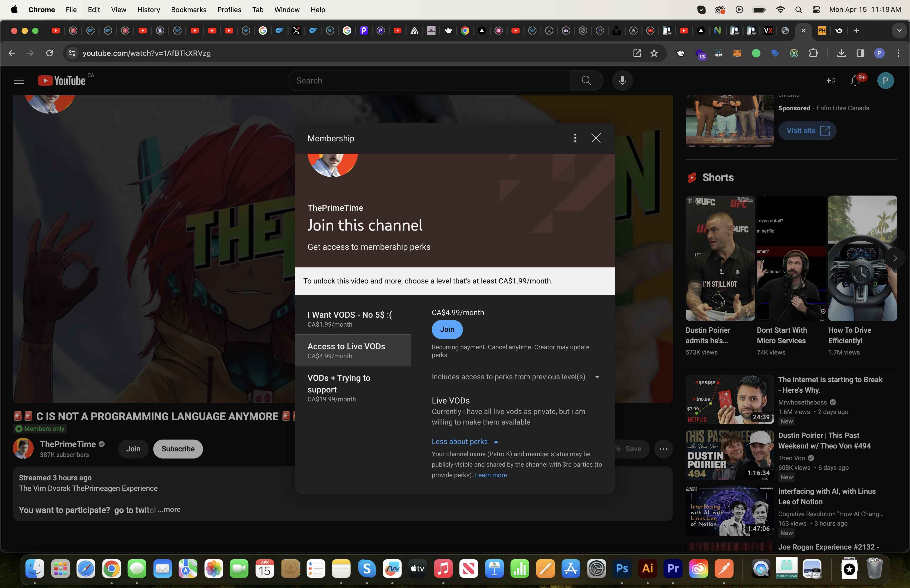Select I Want VODS CA$1.99 level

(x=353, y=319)
